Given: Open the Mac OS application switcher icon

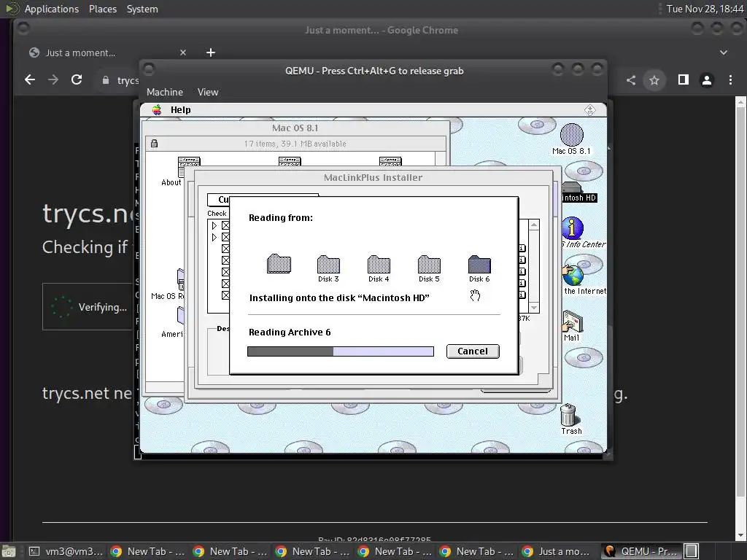Looking at the screenshot, I should [x=589, y=110].
